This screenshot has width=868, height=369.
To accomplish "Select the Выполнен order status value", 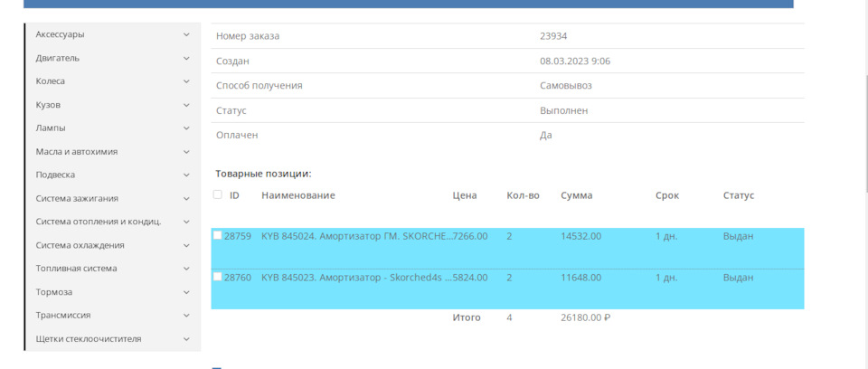I will coord(563,111).
